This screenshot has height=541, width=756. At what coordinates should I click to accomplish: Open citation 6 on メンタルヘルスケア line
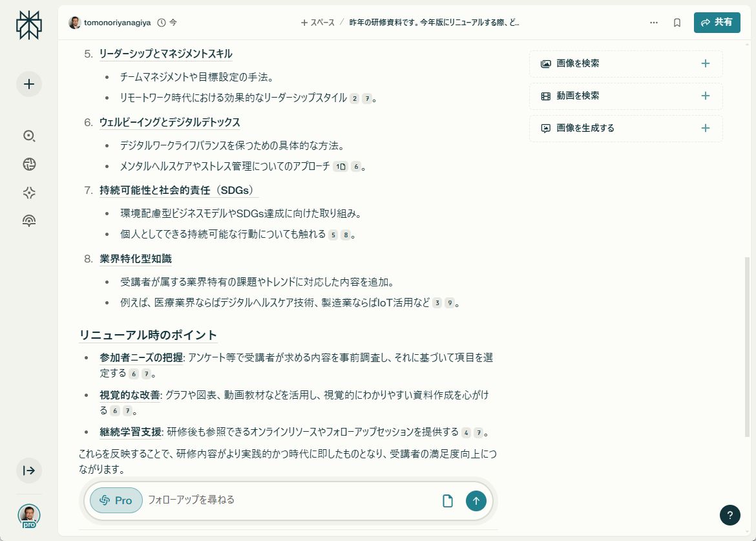click(x=356, y=167)
